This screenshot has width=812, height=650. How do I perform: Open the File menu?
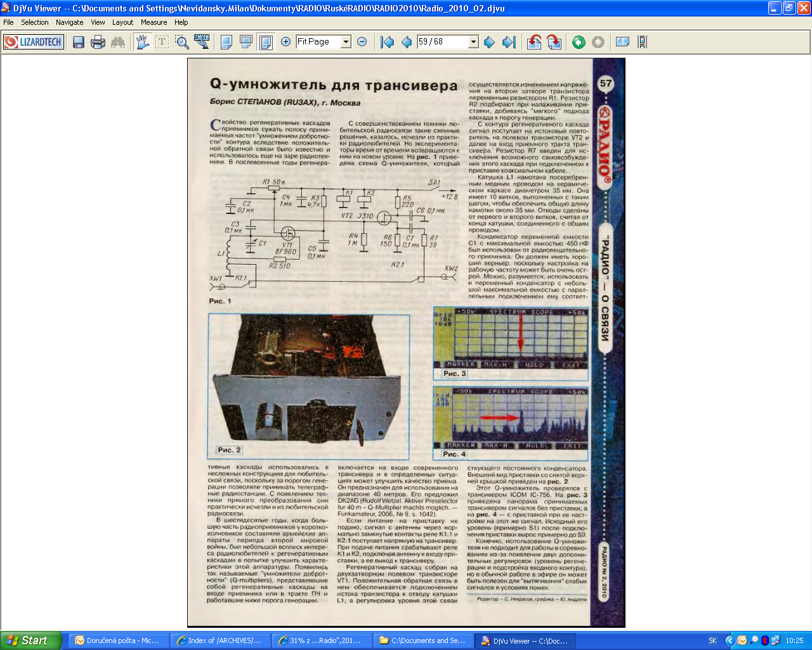click(8, 22)
